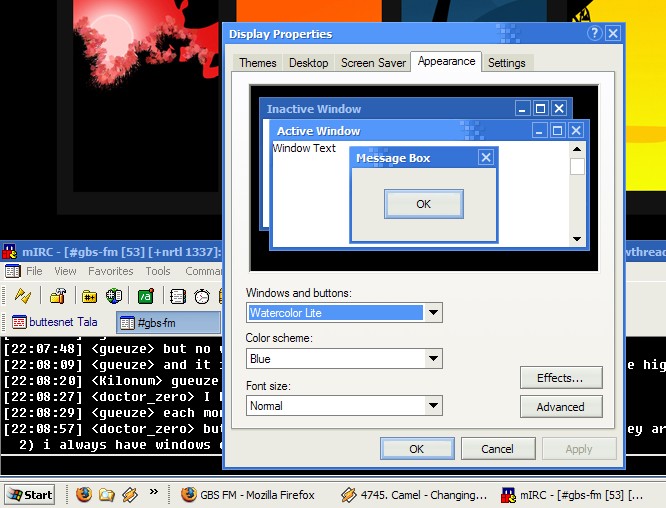Open the Themes tab
666x508 pixels.
257,63
